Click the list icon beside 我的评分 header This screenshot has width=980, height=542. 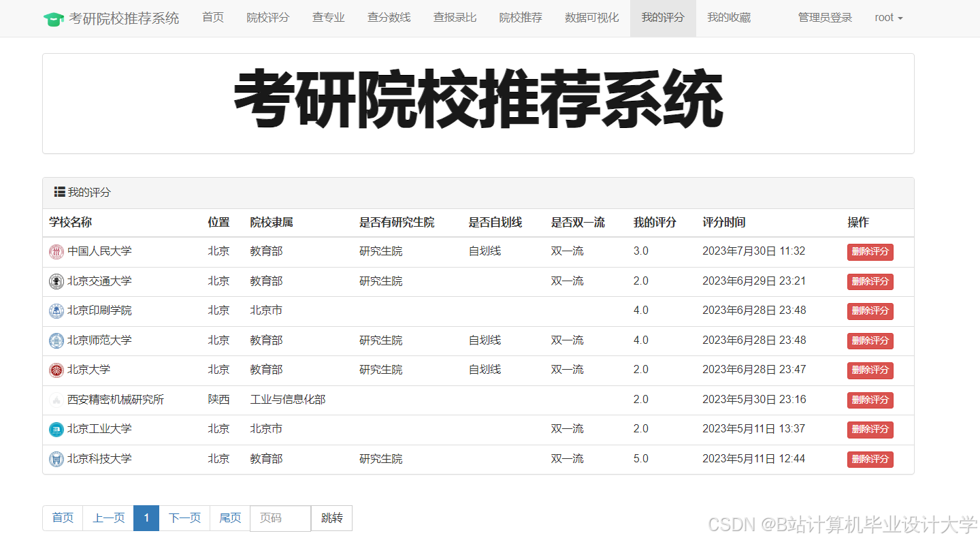(59, 192)
